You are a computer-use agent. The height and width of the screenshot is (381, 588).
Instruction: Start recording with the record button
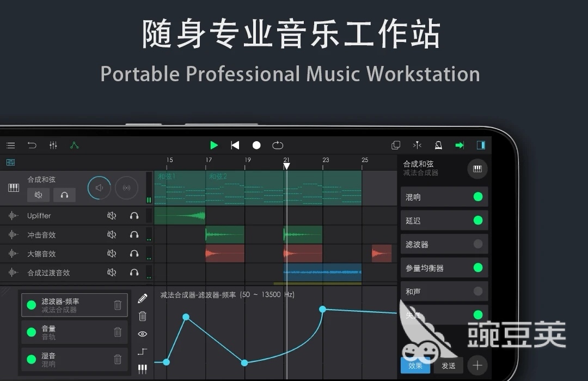click(x=256, y=145)
